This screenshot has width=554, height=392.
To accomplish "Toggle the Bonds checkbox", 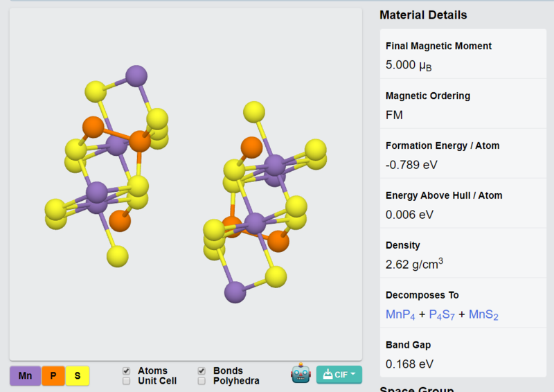I will pos(202,371).
